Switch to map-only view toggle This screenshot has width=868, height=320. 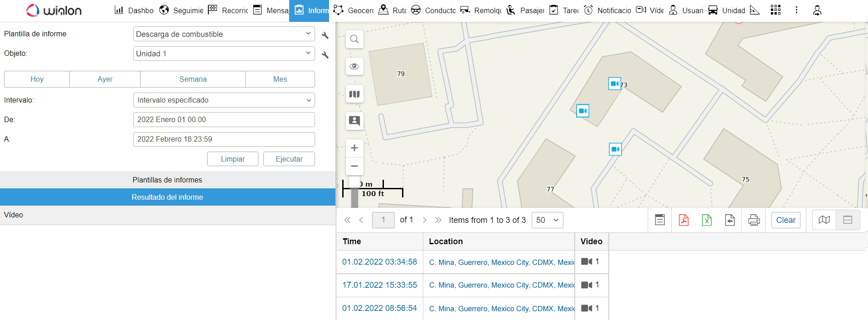tap(824, 220)
